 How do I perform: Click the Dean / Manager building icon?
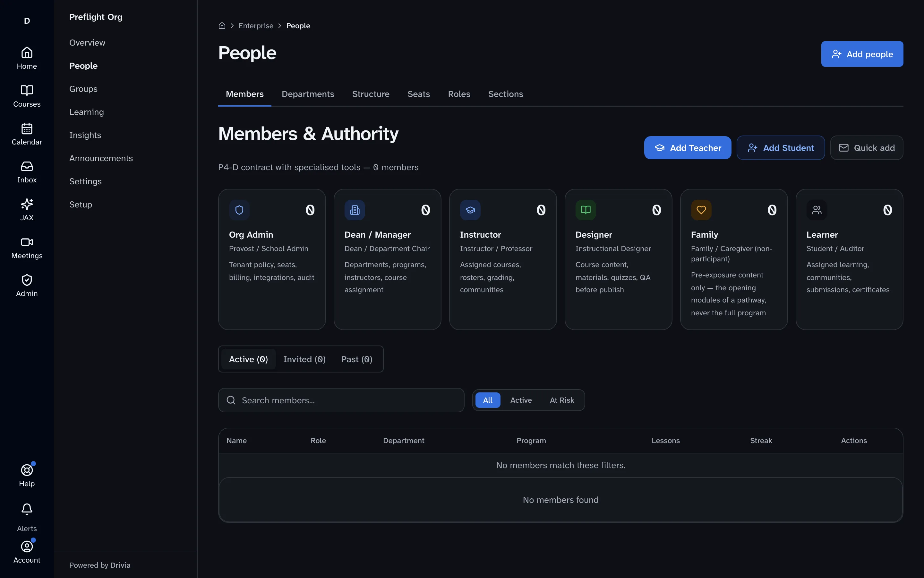tap(355, 210)
